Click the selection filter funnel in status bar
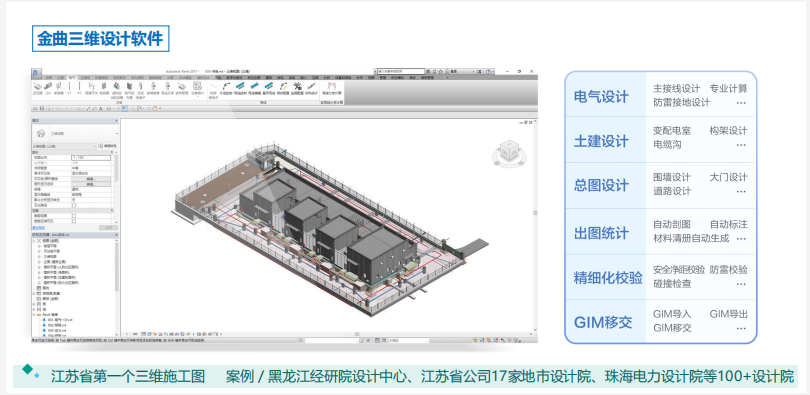Image resolution: width=810 pixels, height=395 pixels. point(516,340)
